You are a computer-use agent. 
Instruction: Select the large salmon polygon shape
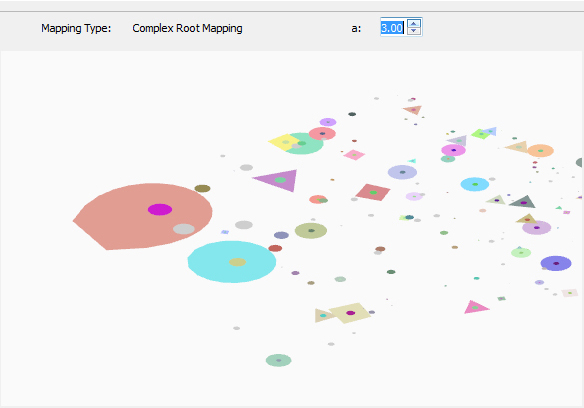[x=143, y=216]
